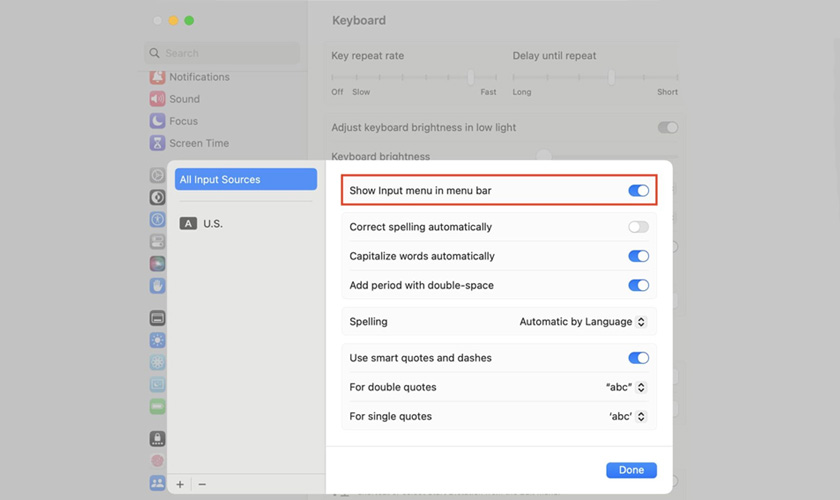Screen dimensions: 840x500
Task: Open the Privacy hand icon
Action: (x=157, y=285)
